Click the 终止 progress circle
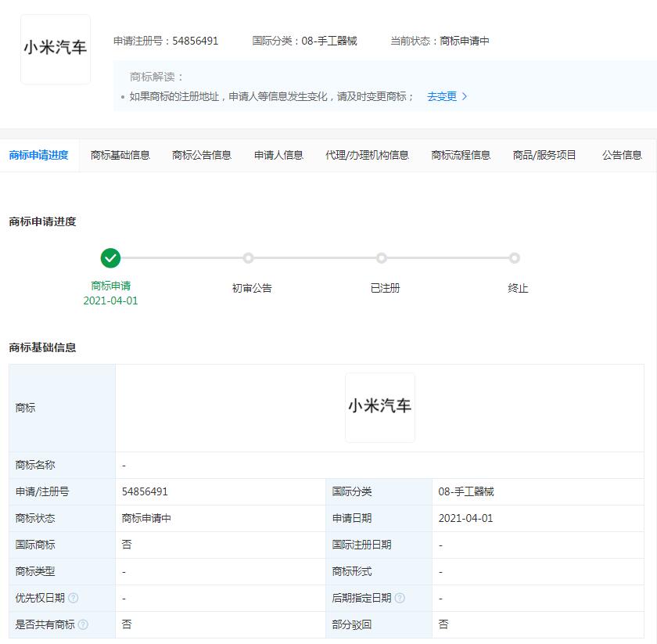 tap(515, 258)
